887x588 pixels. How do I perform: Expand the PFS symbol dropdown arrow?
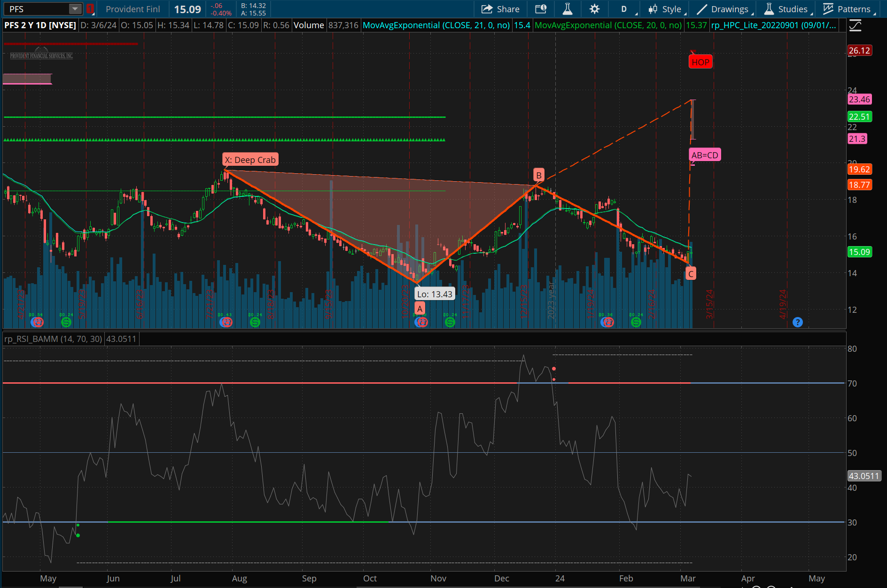point(75,9)
